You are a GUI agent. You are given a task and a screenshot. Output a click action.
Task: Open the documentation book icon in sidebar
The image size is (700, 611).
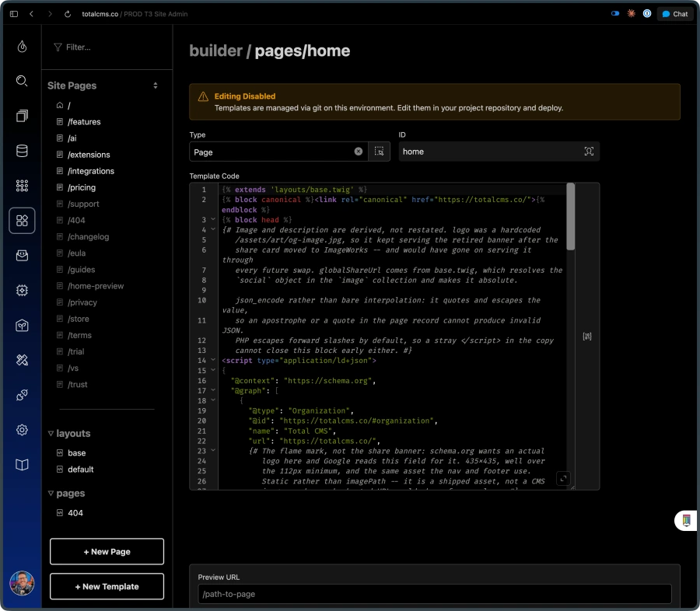tap(22, 465)
